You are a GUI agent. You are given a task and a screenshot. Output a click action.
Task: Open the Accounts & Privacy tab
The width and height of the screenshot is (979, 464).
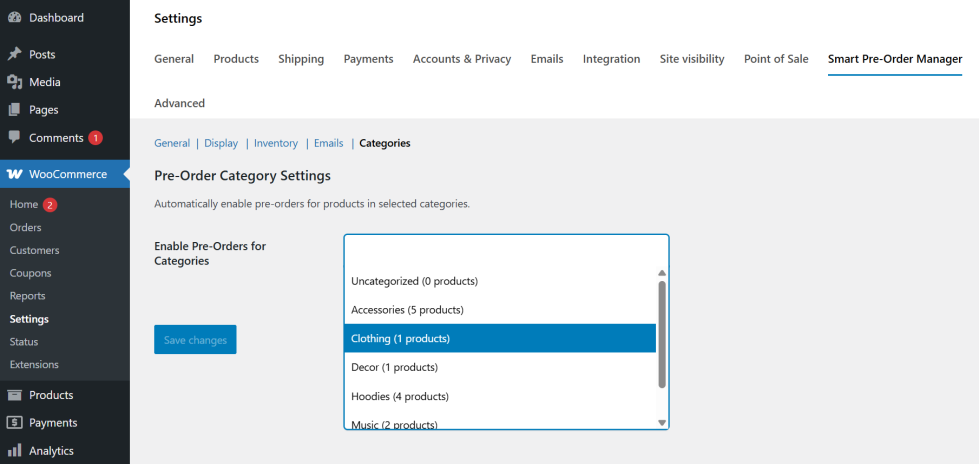[462, 59]
